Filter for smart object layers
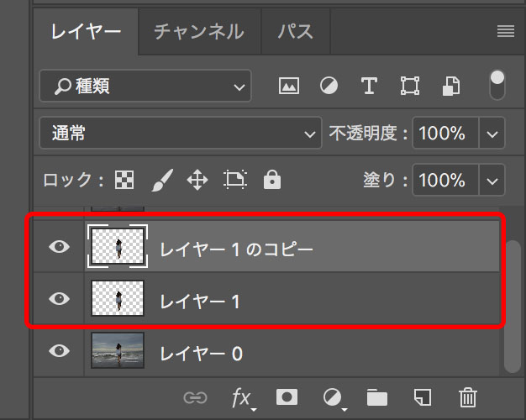This screenshot has height=420, width=526. pyautogui.click(x=451, y=86)
